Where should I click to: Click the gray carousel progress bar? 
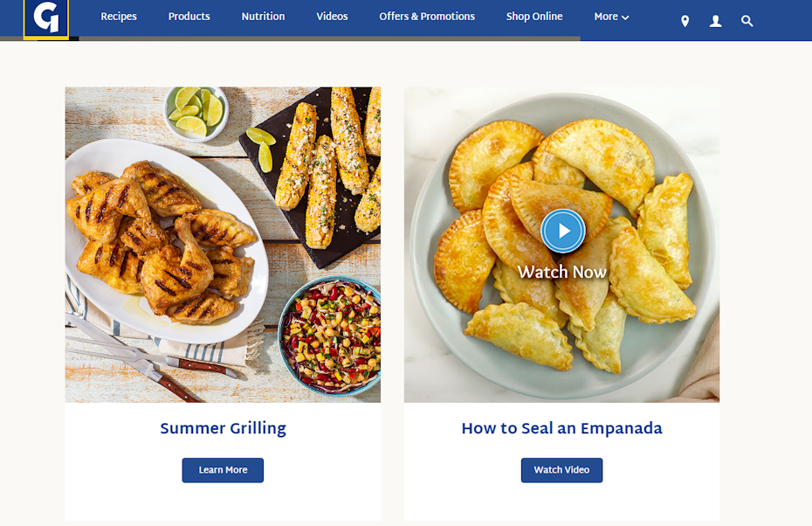point(329,38)
